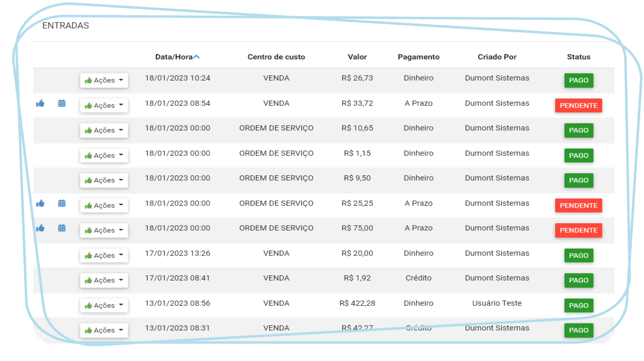Image resolution: width=644 pixels, height=361 pixels.
Task: Click the Centro de custo column header
Action: click(x=276, y=57)
